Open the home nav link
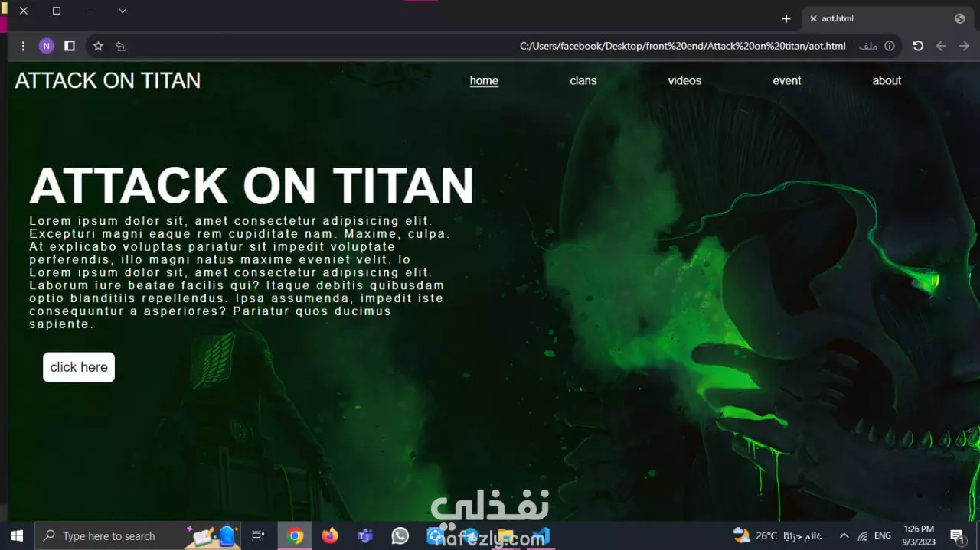The height and width of the screenshot is (550, 980). click(x=484, y=80)
